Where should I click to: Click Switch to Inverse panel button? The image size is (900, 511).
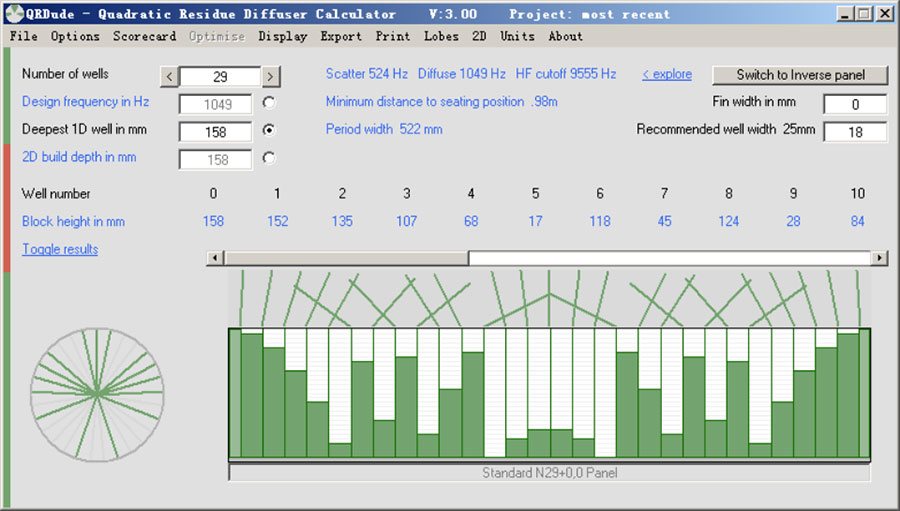point(800,75)
